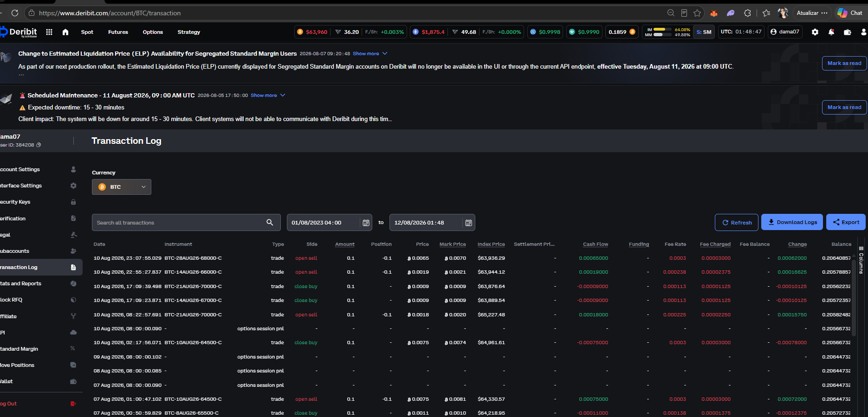Click the IM/MM margin usage bars
The image size is (868, 417).
pyautogui.click(x=667, y=32)
